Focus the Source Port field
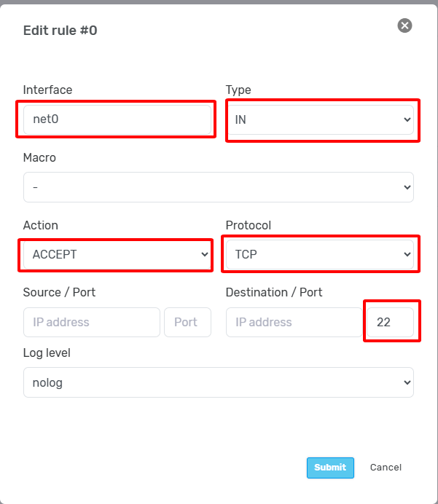Image resolution: width=438 pixels, height=504 pixels. click(x=187, y=322)
